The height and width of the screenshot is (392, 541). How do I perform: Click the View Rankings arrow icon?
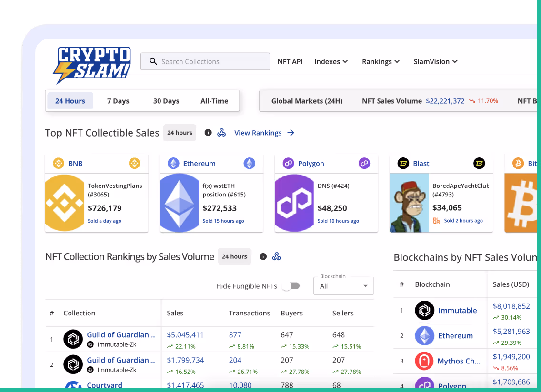pyautogui.click(x=291, y=133)
